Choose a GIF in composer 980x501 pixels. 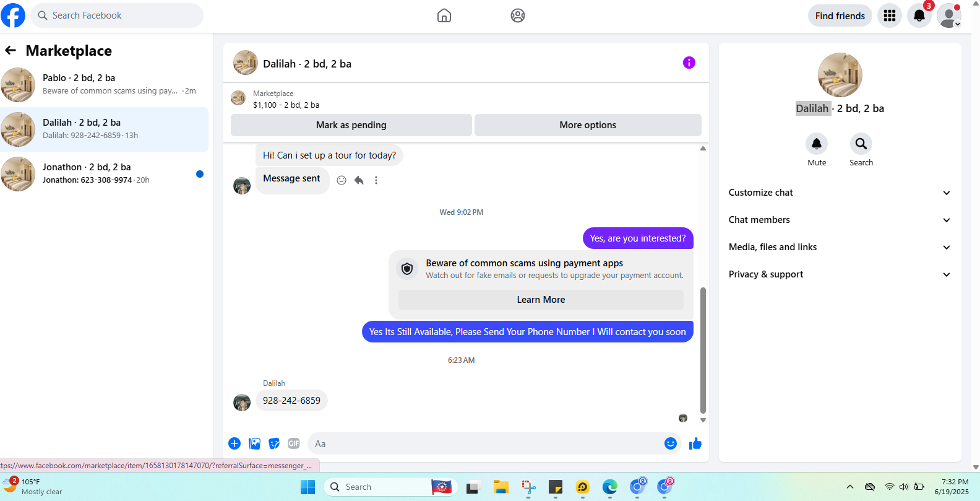[x=294, y=443]
